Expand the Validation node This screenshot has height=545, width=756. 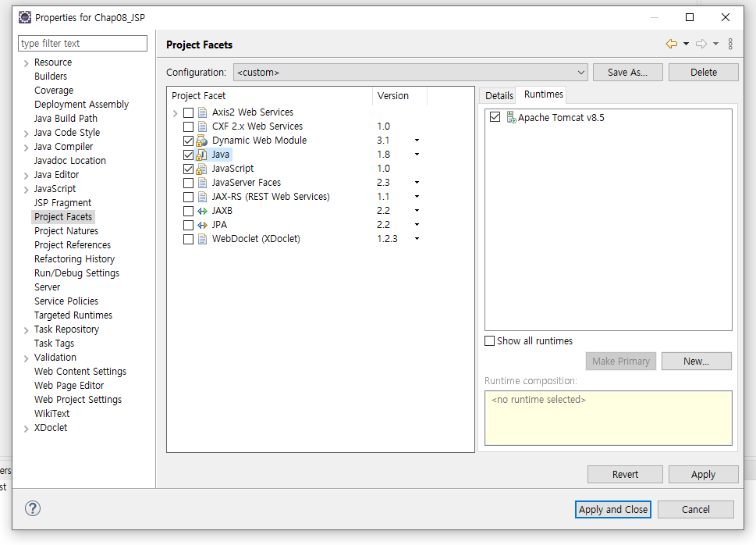point(26,358)
